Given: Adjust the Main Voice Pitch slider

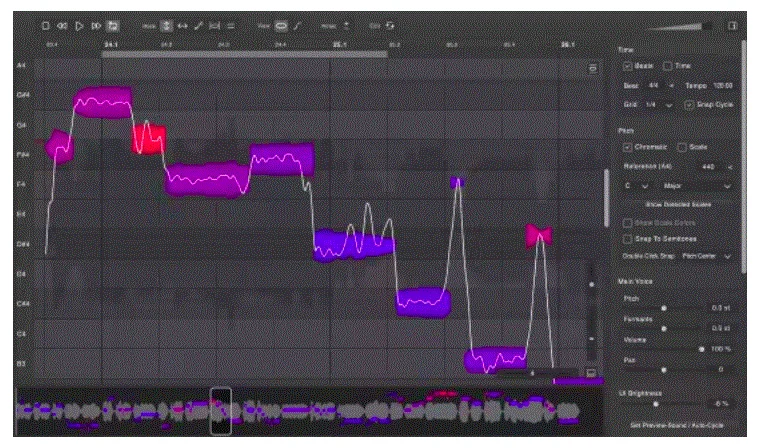Looking at the screenshot, I should tap(664, 308).
